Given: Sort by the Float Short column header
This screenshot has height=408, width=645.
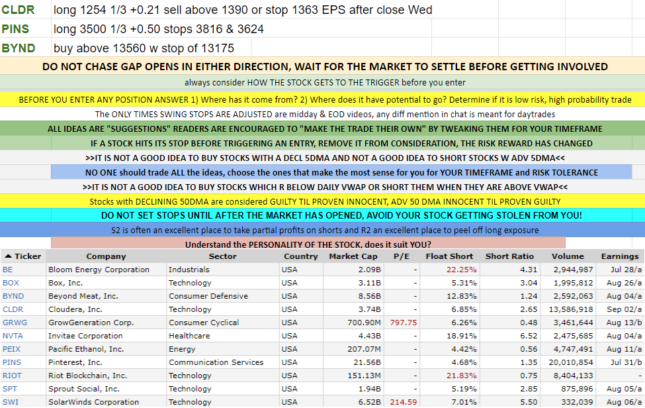Looking at the screenshot, I should coord(449,256).
